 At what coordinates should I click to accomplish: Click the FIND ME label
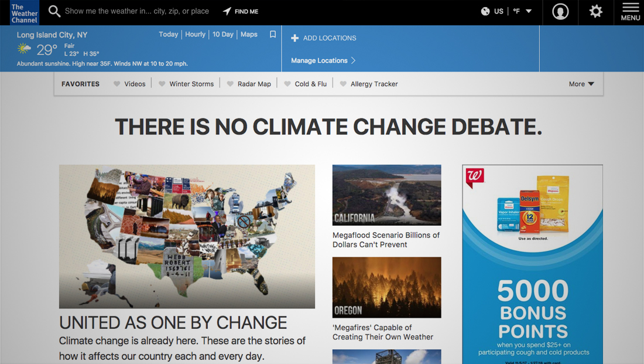point(246,12)
